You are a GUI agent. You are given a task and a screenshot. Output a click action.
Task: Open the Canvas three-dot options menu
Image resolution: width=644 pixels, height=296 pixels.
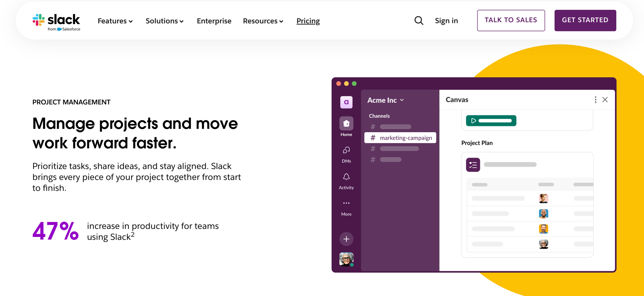click(x=596, y=100)
